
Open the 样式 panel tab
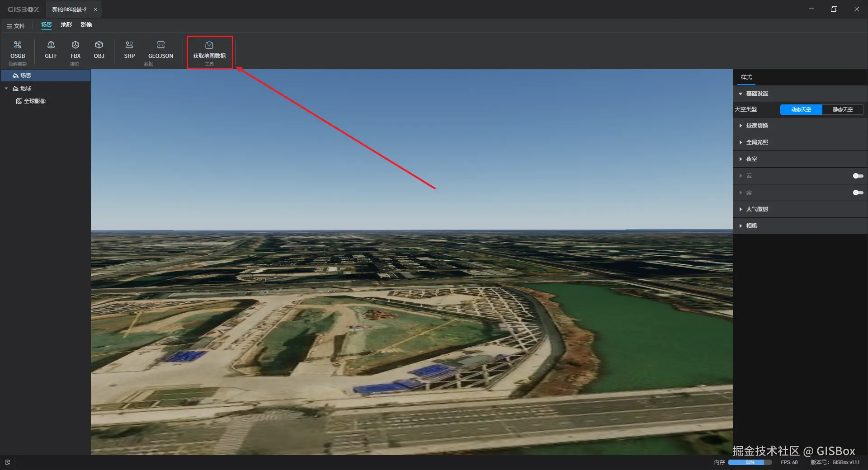746,77
